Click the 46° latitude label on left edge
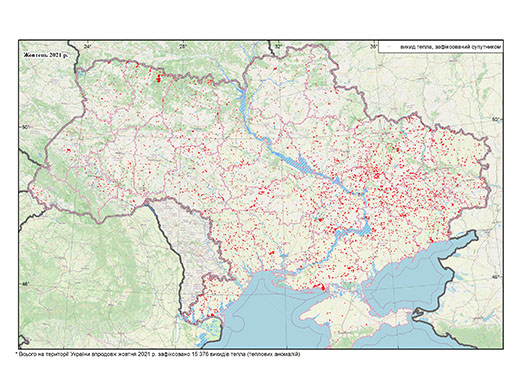520x368 pixels. point(25,284)
